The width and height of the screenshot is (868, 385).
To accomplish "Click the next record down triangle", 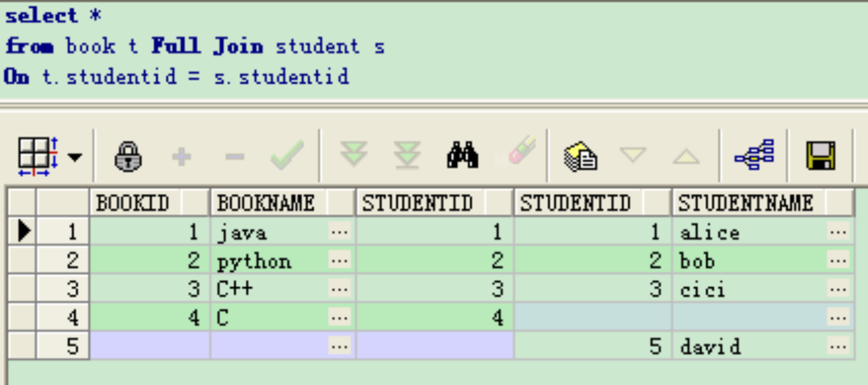I will click(633, 155).
